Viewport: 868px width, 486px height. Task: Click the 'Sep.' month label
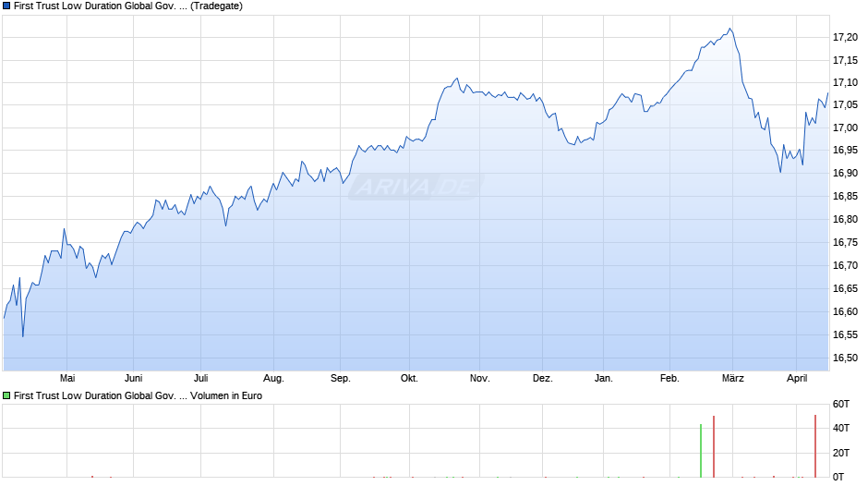341,378
